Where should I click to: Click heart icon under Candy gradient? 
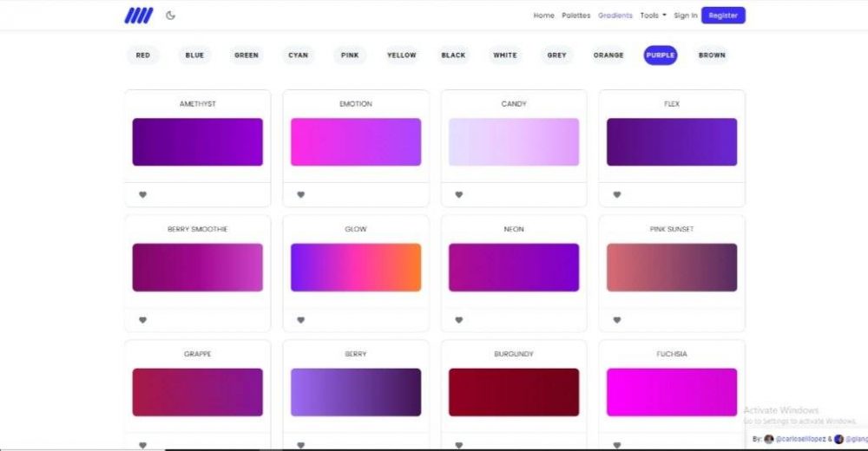459,195
